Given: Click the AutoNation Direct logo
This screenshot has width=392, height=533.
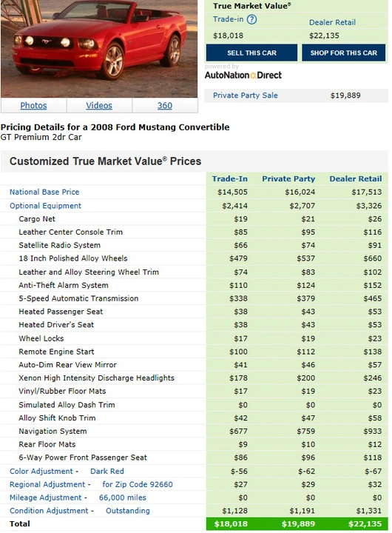Looking at the screenshot, I should coord(243,75).
